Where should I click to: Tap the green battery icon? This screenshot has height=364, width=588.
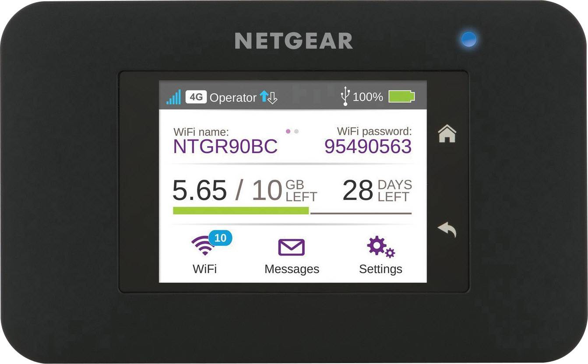pos(401,97)
